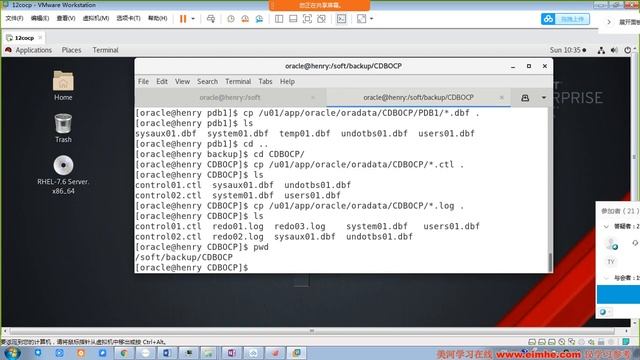Open the VMware 选项卡(T) menu

(x=128, y=18)
